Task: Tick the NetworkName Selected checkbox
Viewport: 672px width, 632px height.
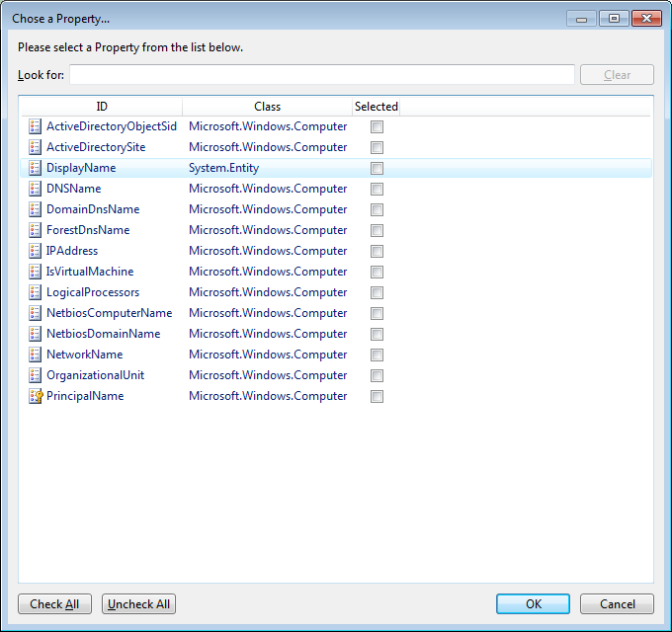Action: coord(377,355)
